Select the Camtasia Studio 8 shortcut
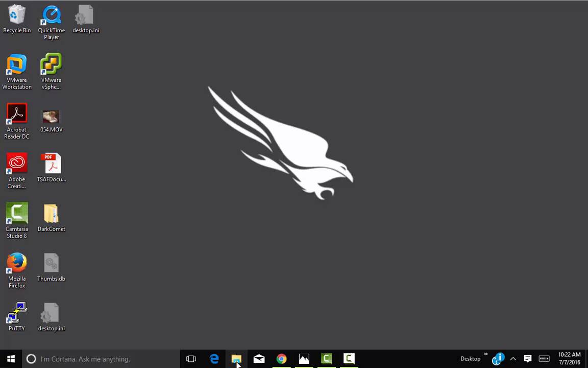The width and height of the screenshot is (588, 368). [17, 221]
